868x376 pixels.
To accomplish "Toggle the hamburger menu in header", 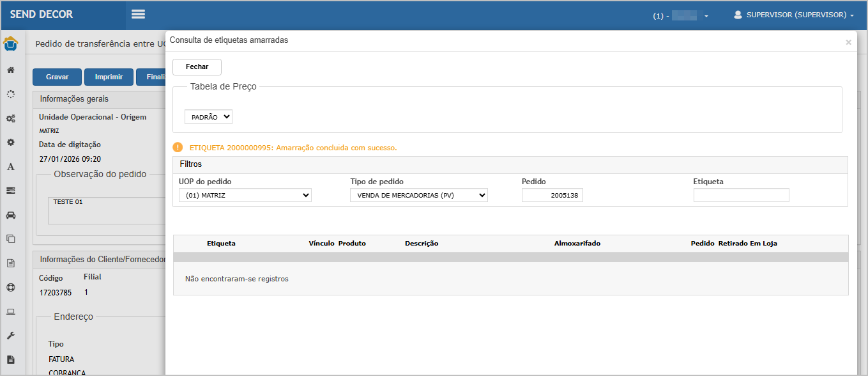I will [138, 15].
